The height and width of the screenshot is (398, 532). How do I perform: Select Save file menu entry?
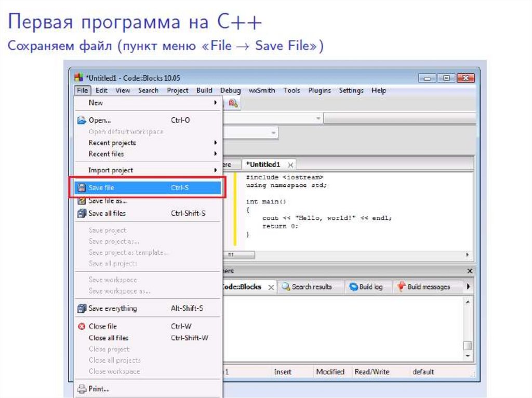[x=148, y=187]
